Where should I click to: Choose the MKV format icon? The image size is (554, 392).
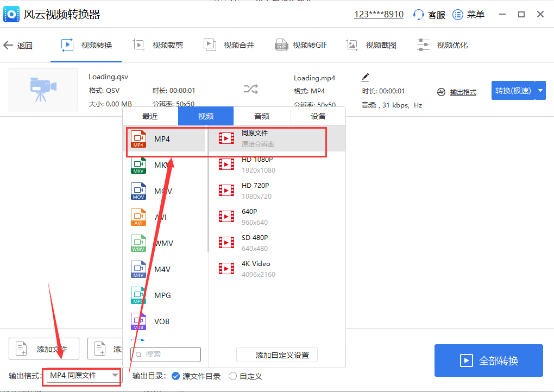click(138, 165)
